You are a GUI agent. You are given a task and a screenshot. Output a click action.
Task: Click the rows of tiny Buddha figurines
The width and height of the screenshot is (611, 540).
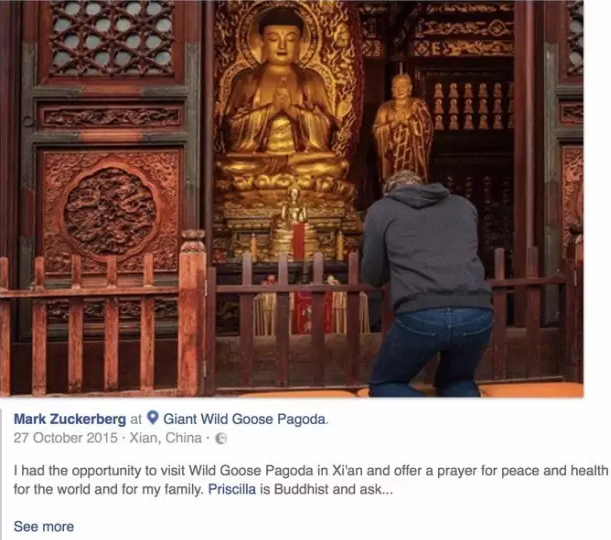[x=472, y=105]
